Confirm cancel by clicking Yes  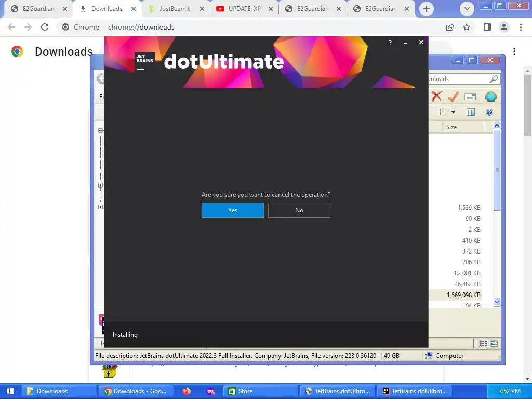[x=232, y=210]
